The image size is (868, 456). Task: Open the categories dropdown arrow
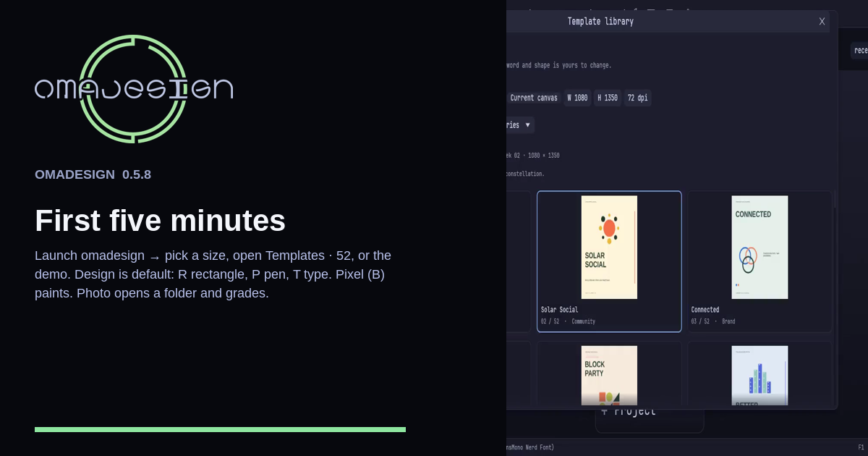pos(528,125)
